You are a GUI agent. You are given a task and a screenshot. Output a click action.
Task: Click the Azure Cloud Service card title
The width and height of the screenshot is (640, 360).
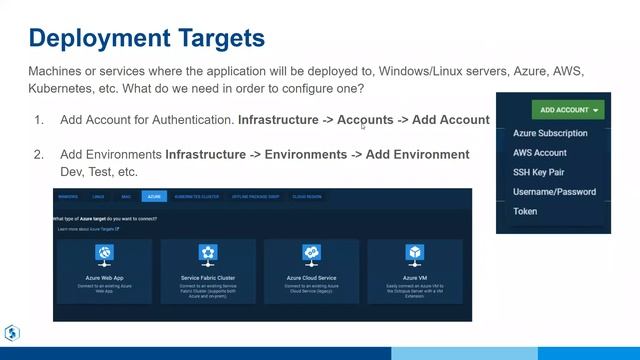click(x=311, y=278)
